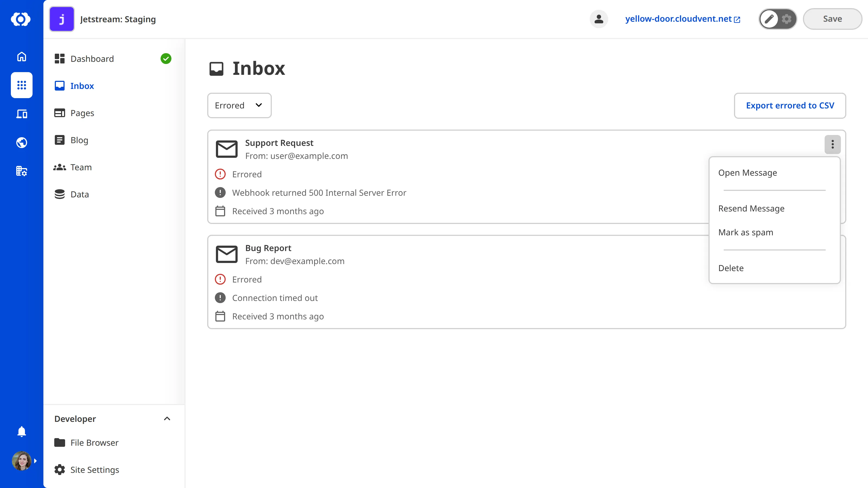Open the organization settings icon in the rail
Screen dimensions: 868x488
(x=21, y=171)
